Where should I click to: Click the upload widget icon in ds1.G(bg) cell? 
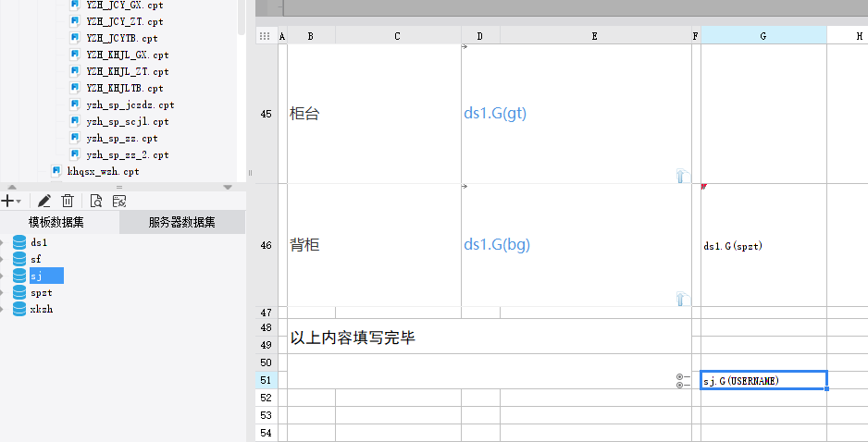(684, 300)
